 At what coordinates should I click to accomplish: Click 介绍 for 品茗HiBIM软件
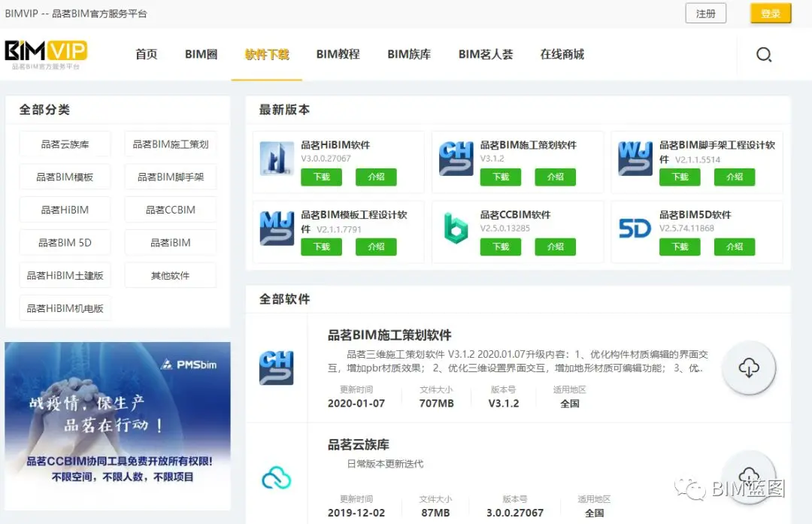376,177
